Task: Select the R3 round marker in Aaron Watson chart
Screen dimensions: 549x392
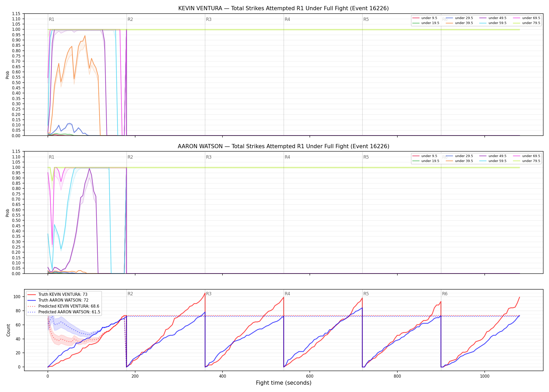Action: pos(209,157)
